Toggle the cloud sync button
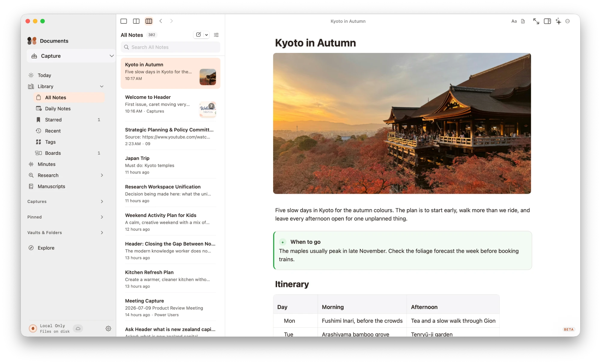601x364 pixels. (78, 329)
